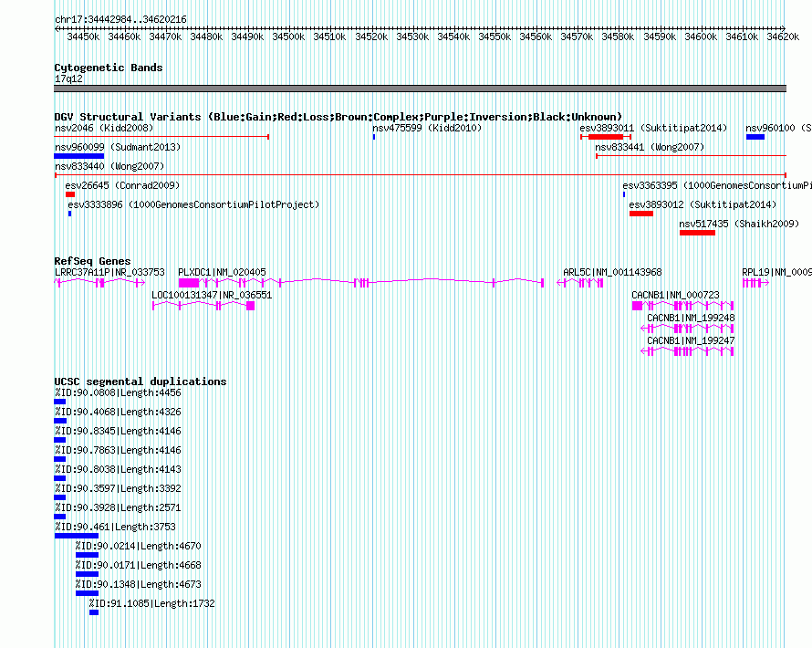Image resolution: width=812 pixels, height=648 pixels.
Task: Open transcript label CACNB1|NM_000723
Action: click(675, 295)
